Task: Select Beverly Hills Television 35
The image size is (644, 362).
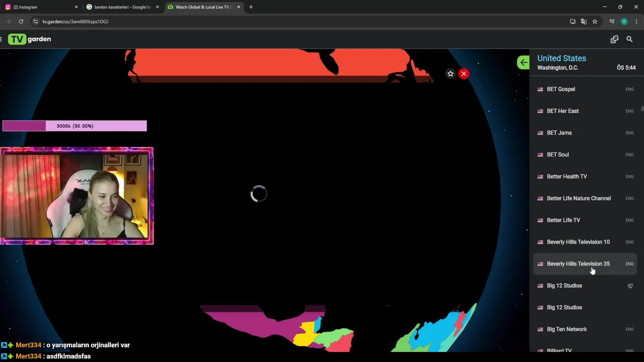Action: (x=585, y=264)
